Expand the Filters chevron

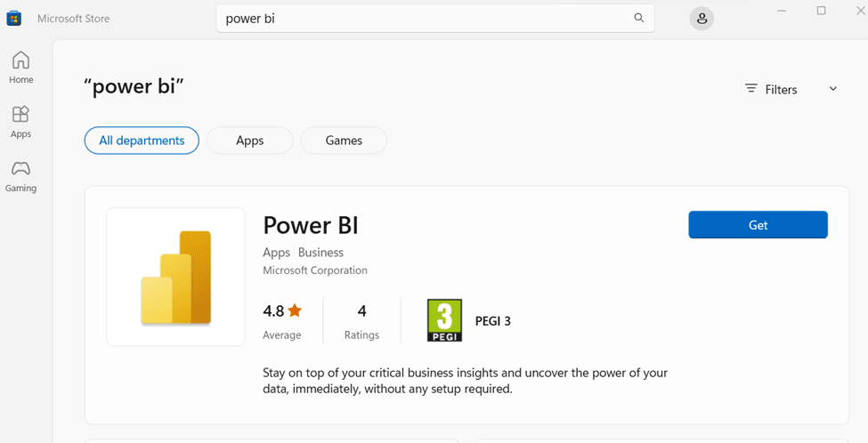833,89
